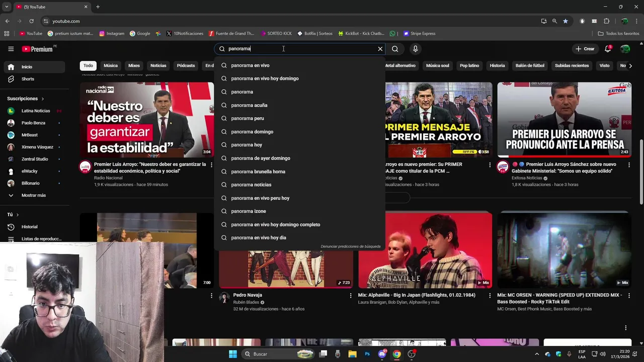This screenshot has width=644, height=362.
Task: Clear the search box with the X
Action: click(380, 49)
